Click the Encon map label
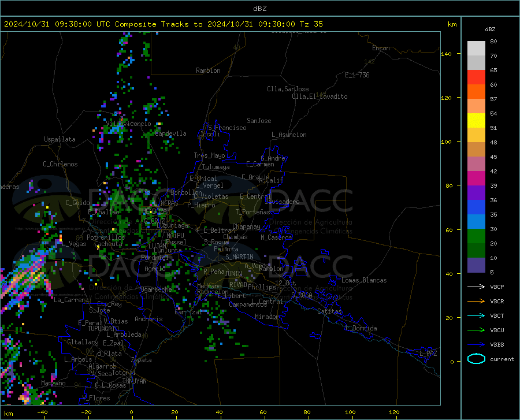The height and width of the screenshot is (420, 520). pyautogui.click(x=381, y=48)
